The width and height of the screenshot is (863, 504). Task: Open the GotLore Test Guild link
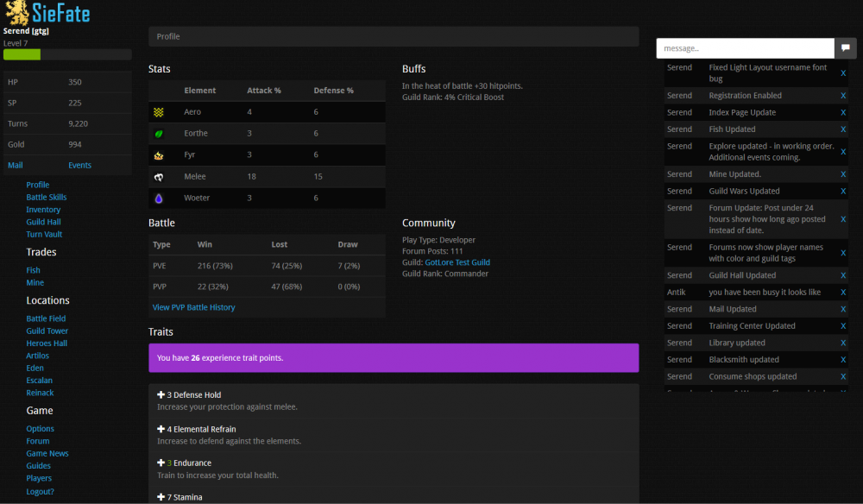tap(457, 262)
